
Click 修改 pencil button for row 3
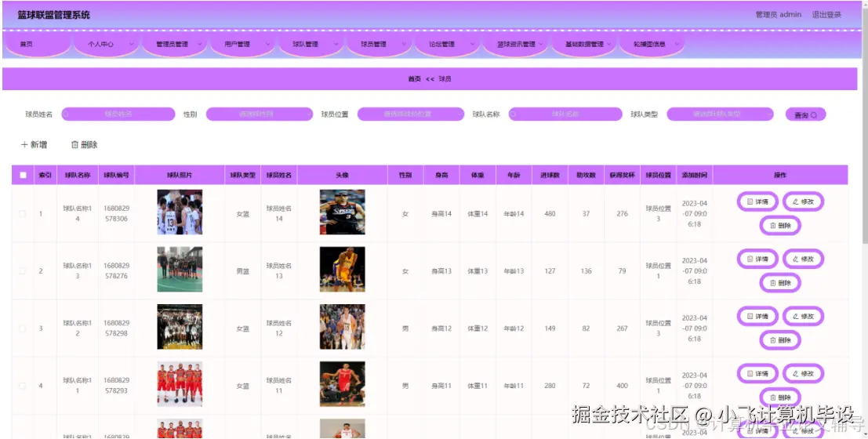803,316
